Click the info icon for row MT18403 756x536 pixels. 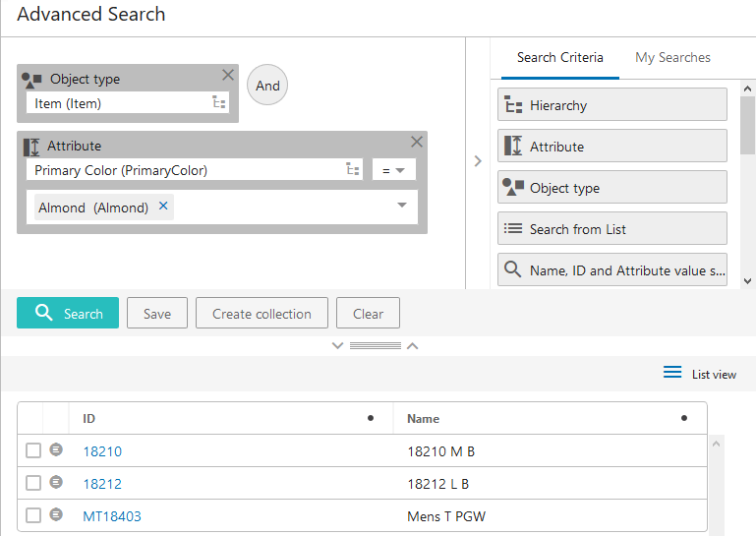click(x=56, y=514)
